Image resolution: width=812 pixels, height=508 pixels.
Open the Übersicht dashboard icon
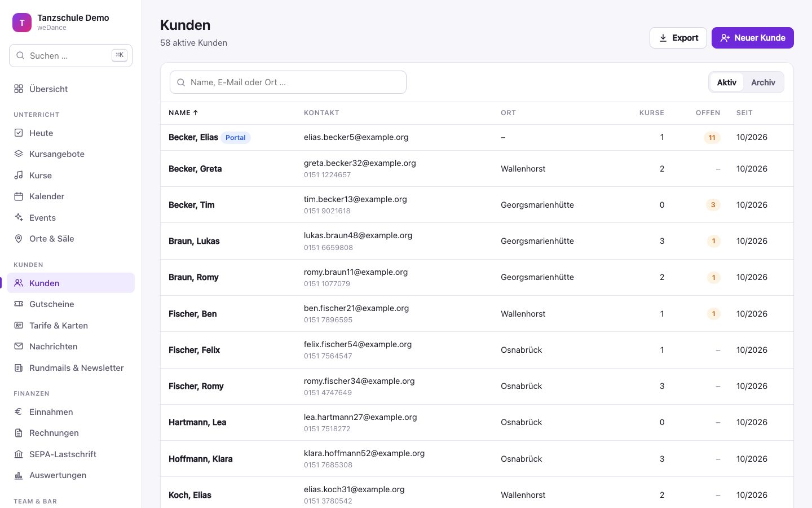tap(19, 89)
